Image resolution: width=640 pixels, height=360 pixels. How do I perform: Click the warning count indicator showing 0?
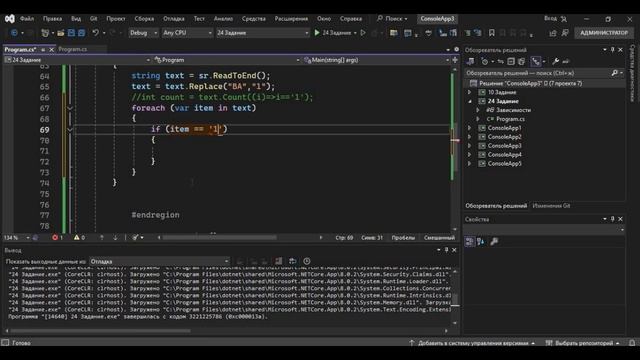pyautogui.click(x=79, y=238)
